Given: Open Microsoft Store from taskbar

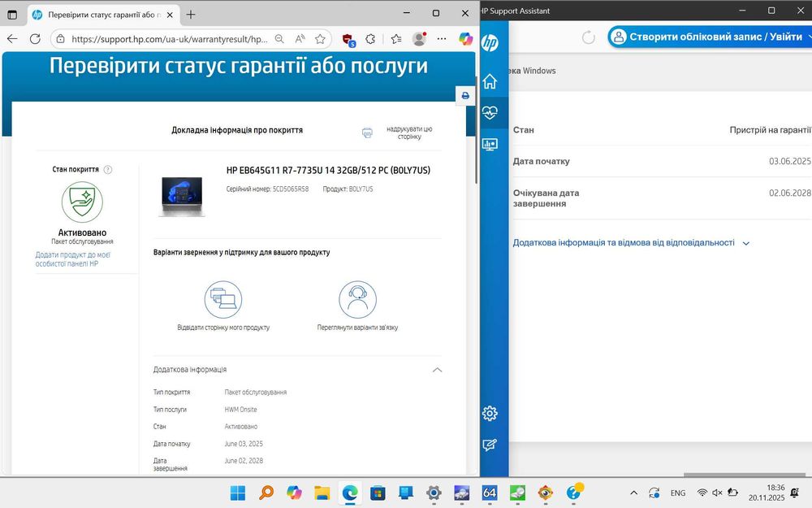Looking at the screenshot, I should pos(378,493).
